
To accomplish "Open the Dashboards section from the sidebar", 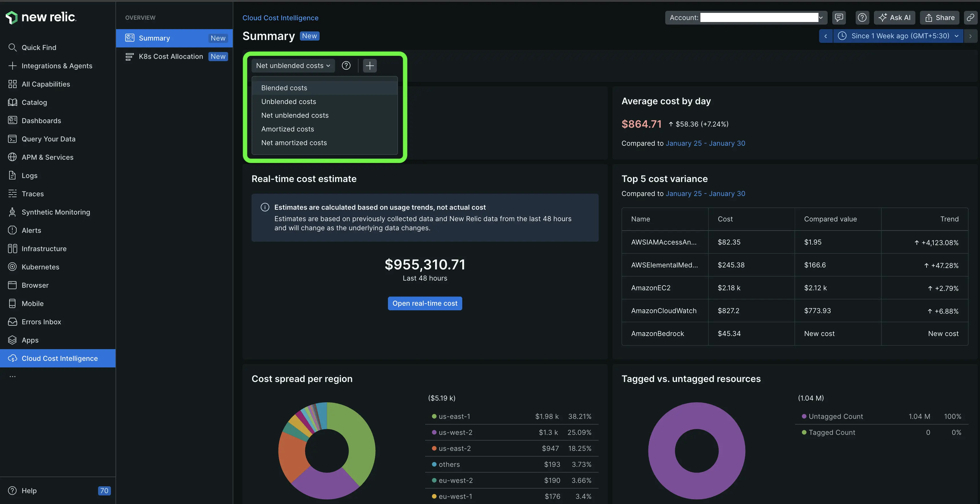I will (41, 121).
